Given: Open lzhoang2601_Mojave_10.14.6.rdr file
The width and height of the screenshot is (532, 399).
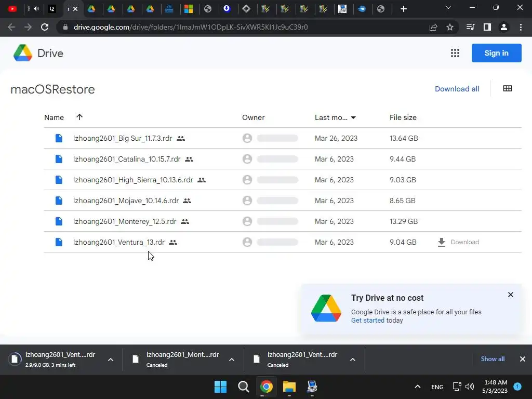Looking at the screenshot, I should [x=126, y=201].
